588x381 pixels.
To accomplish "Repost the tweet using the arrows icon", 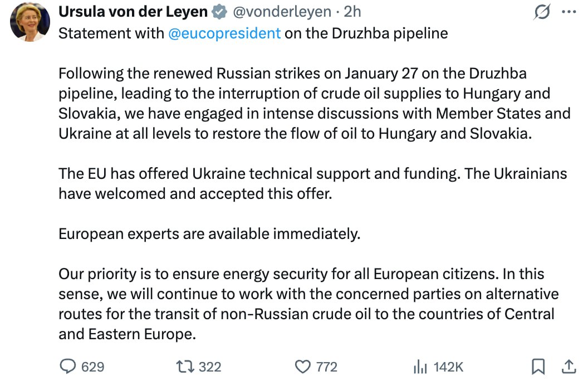I will (183, 366).
